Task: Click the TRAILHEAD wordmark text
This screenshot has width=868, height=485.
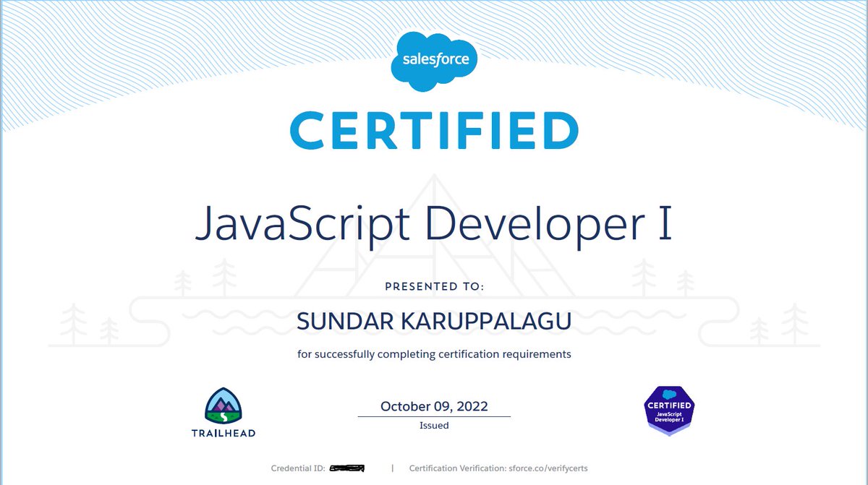Action: click(225, 434)
